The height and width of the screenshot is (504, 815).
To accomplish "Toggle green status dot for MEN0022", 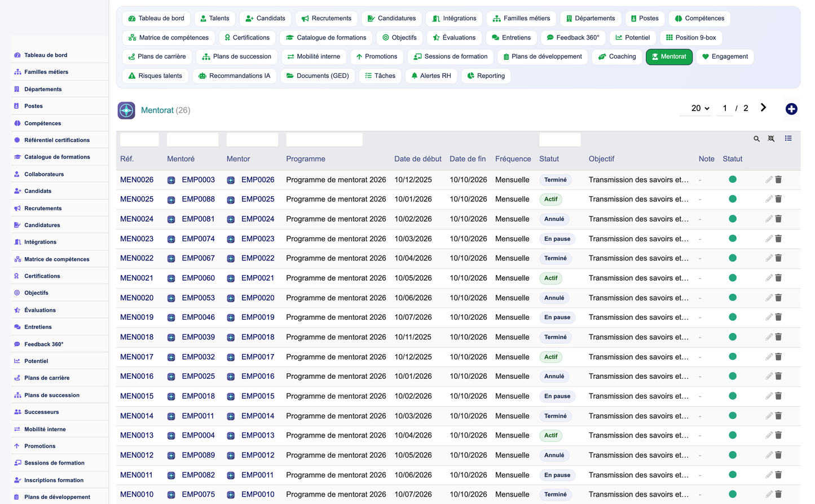I will coord(733,258).
